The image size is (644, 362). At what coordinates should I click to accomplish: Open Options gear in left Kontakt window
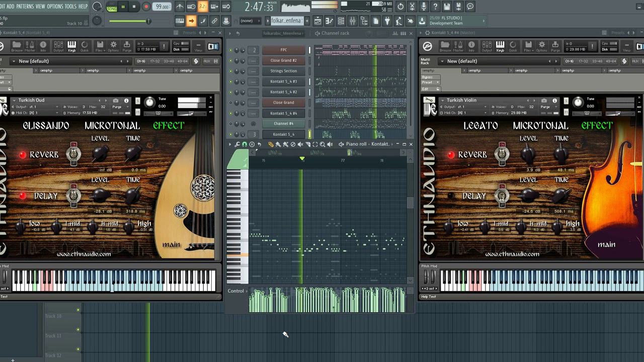pyautogui.click(x=113, y=46)
